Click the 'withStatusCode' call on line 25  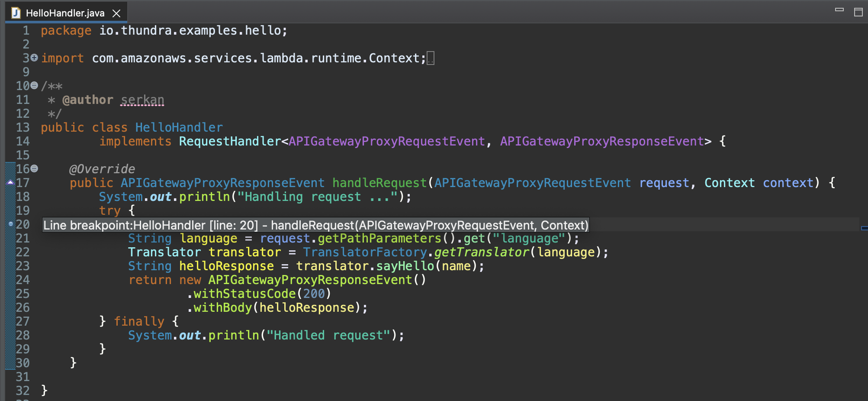244,294
